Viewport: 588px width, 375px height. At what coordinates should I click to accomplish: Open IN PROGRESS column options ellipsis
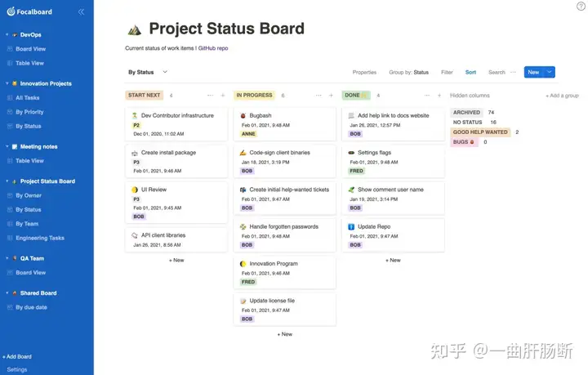click(x=318, y=96)
